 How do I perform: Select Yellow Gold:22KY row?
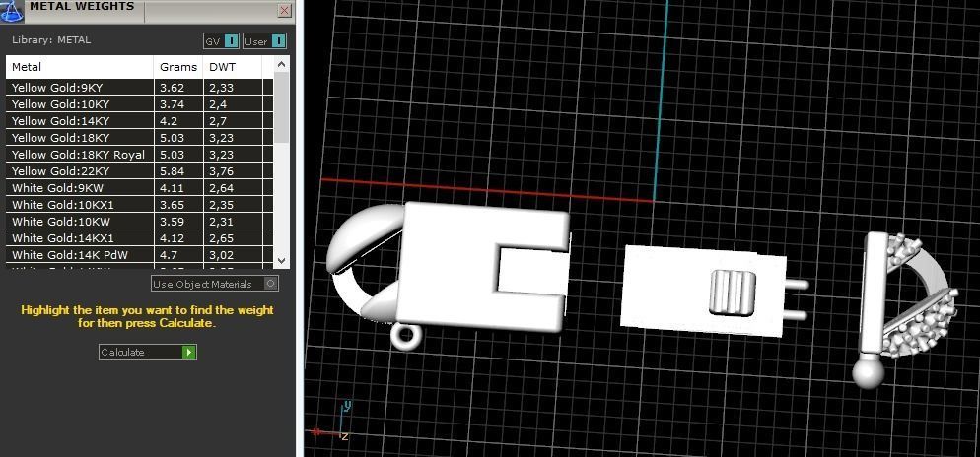tap(140, 171)
